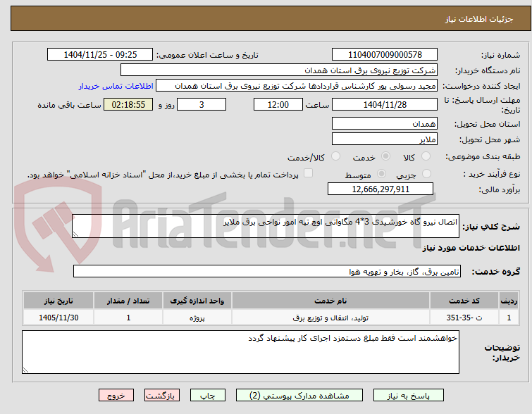
Task: Click the نام خدمت column header
Action: pos(330,301)
